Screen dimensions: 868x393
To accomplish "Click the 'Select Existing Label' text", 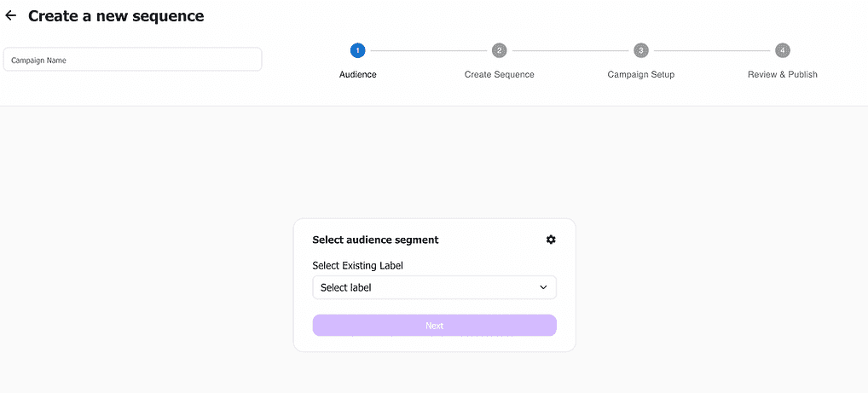I will [x=357, y=266].
